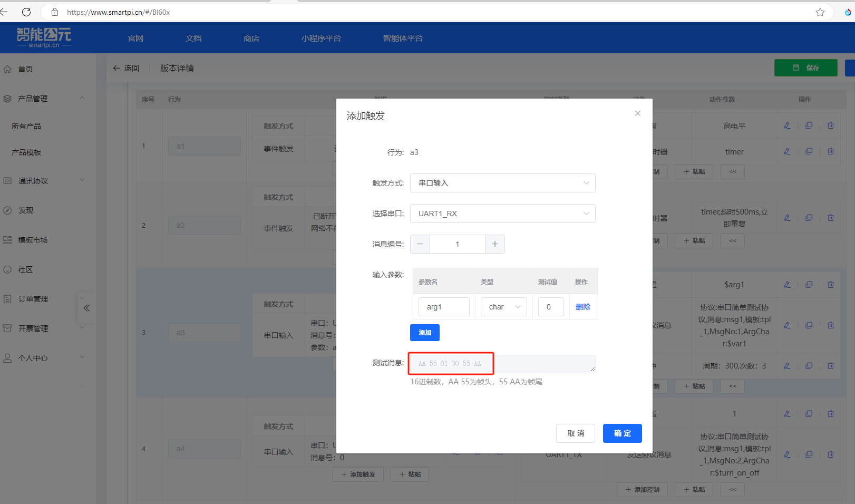
Task: Open 首页 via the home icon
Action: coord(7,69)
